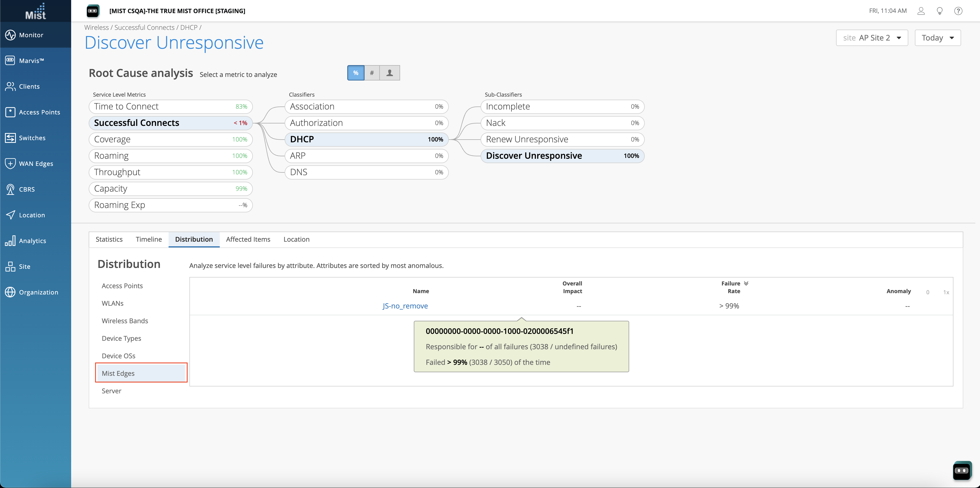Open the Marvis sidebar icon
980x488 pixels.
pos(10,60)
